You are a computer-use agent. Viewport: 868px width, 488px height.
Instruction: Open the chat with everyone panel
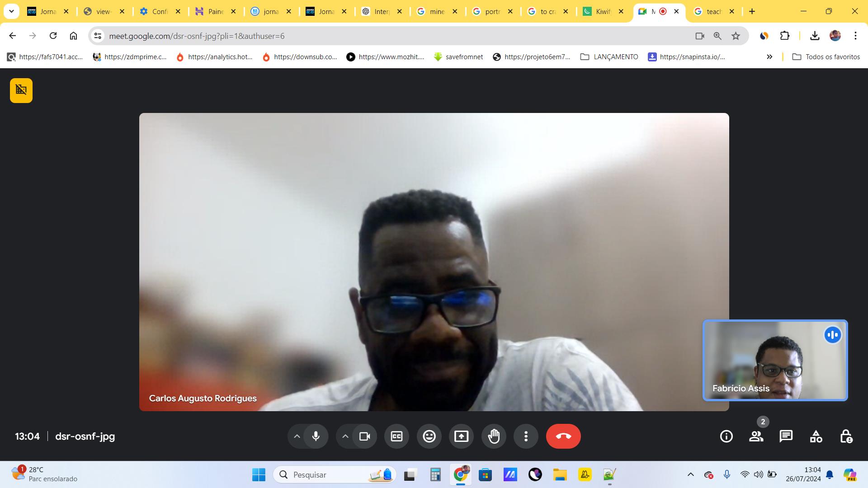(786, 436)
